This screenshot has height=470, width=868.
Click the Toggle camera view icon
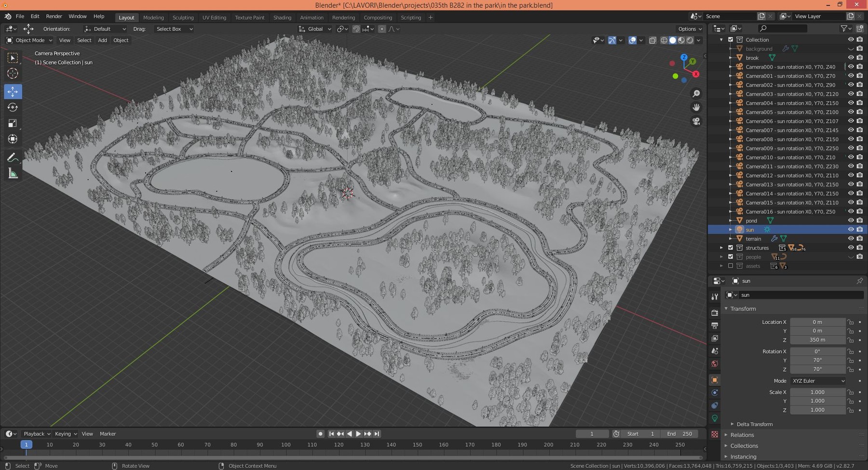point(696,122)
